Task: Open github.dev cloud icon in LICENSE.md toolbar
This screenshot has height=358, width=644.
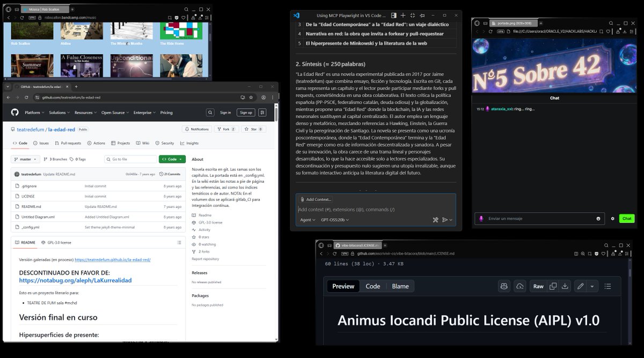Action: [519, 286]
